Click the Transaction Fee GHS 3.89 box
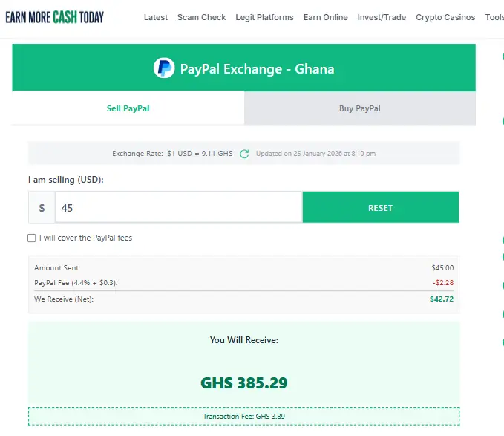Image resolution: width=504 pixels, height=436 pixels. [x=243, y=417]
